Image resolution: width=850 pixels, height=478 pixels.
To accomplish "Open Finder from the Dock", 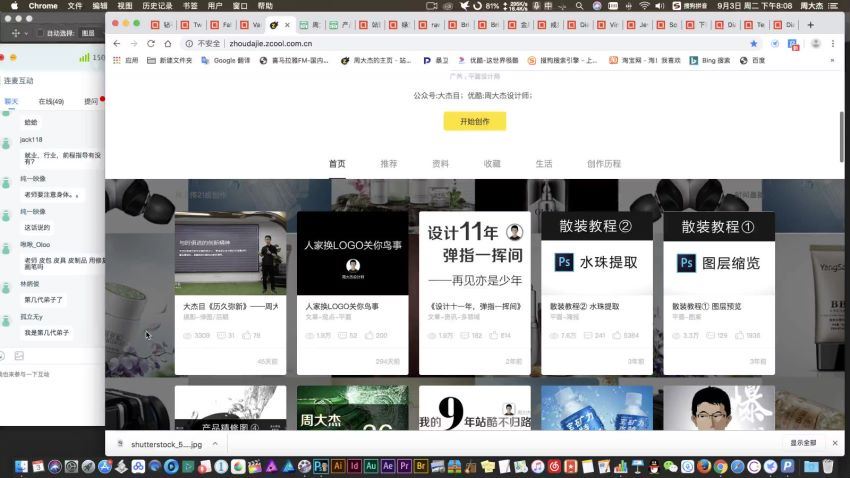I will [21, 466].
